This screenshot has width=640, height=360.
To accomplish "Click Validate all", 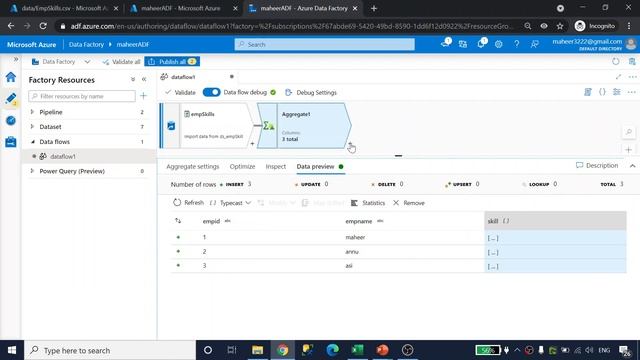I will point(121,62).
